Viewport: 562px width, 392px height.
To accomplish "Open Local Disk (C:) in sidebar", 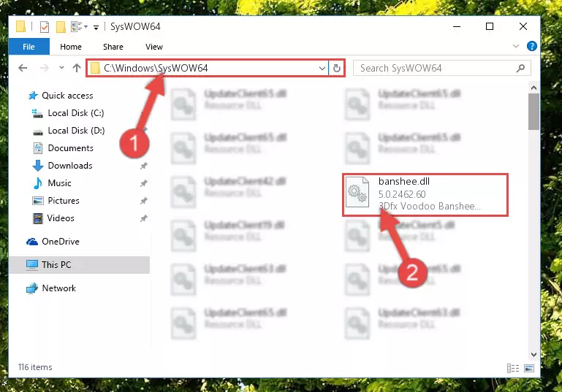I will 75,113.
